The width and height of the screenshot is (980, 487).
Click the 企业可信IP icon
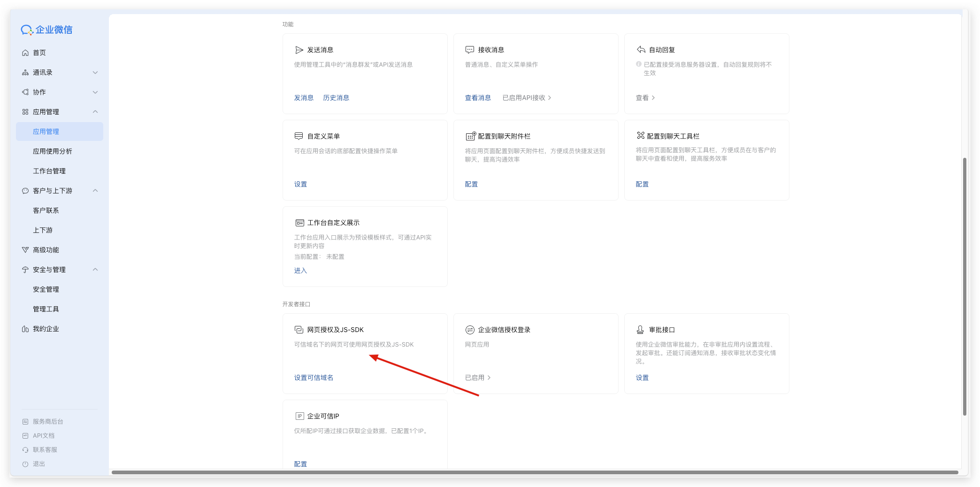point(299,416)
